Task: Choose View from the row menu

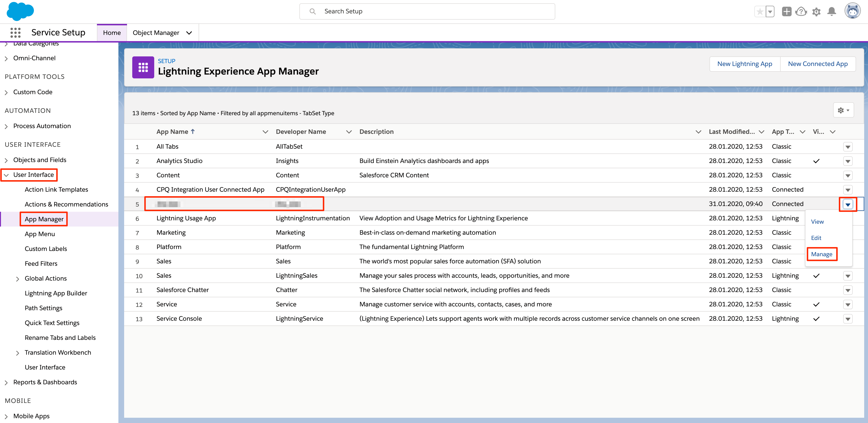Action: point(817,222)
